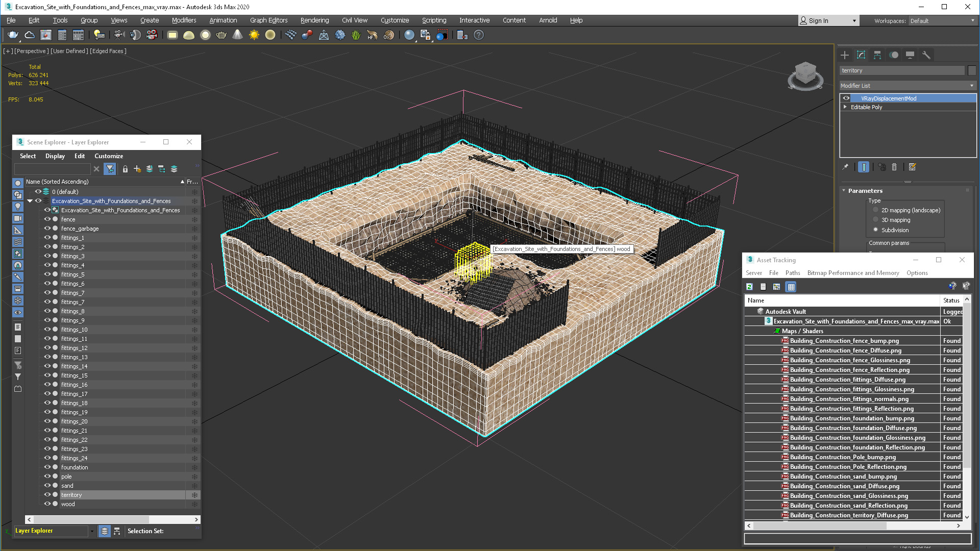Open the Modify tab in command panel

coord(861,55)
